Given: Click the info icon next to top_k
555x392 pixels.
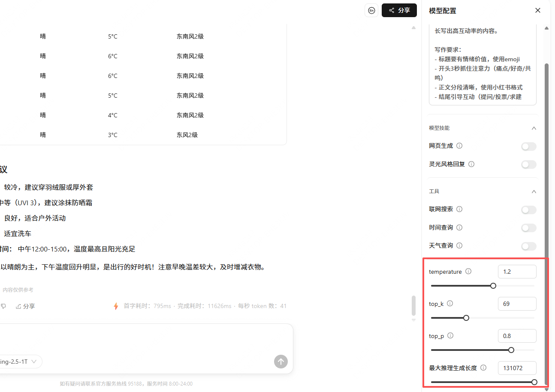Looking at the screenshot, I should [x=450, y=303].
